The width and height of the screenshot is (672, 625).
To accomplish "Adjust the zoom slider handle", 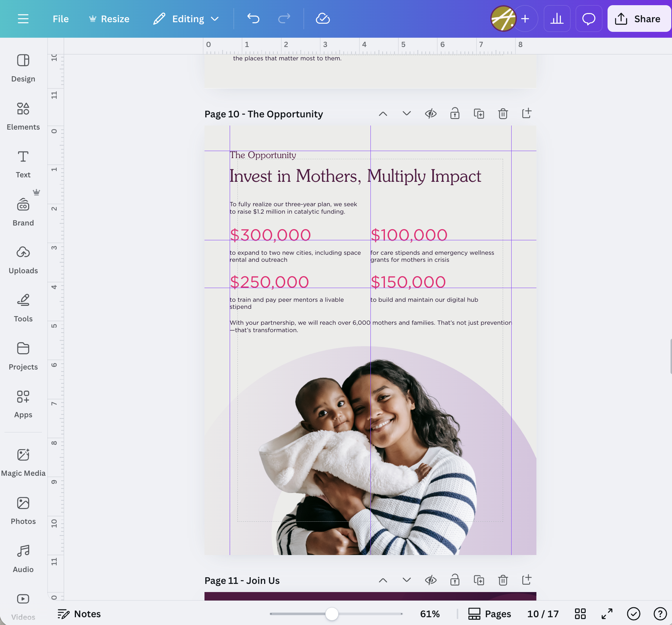I will 332,614.
